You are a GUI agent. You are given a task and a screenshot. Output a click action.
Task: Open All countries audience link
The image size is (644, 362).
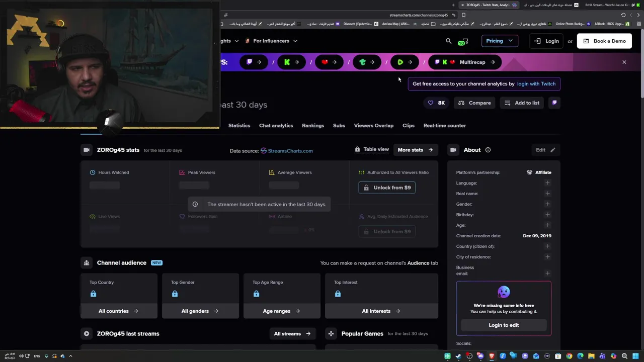pos(118,311)
